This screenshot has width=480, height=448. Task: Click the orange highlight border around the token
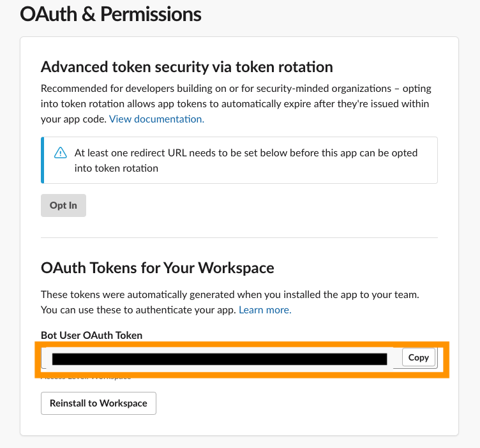point(242,344)
